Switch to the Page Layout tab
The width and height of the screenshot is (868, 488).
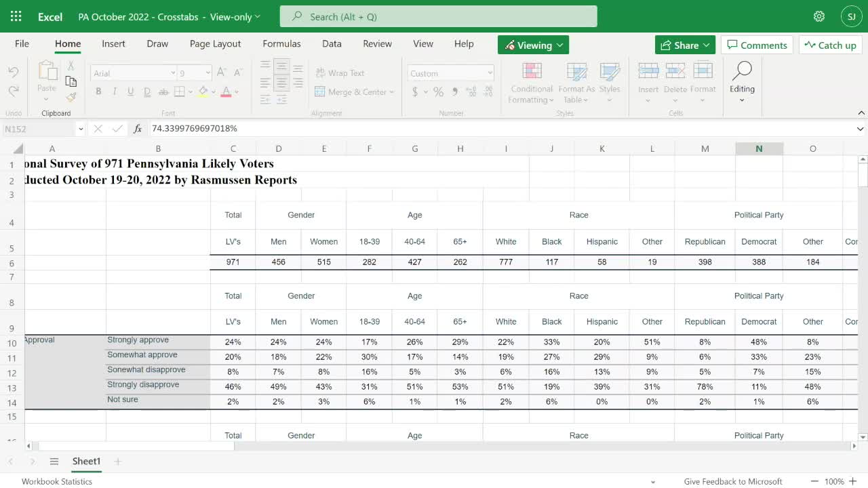coord(215,43)
